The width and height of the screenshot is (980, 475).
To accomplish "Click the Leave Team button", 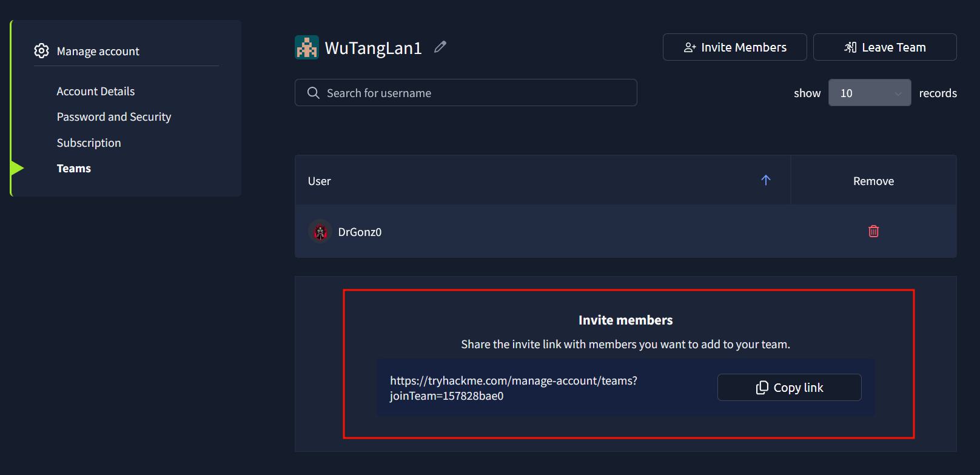I will 885,47.
